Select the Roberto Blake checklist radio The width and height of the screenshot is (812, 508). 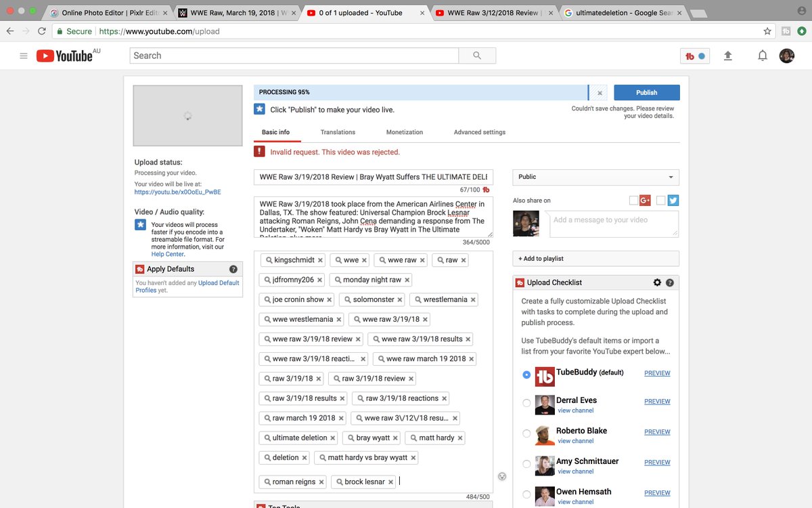[526, 433]
